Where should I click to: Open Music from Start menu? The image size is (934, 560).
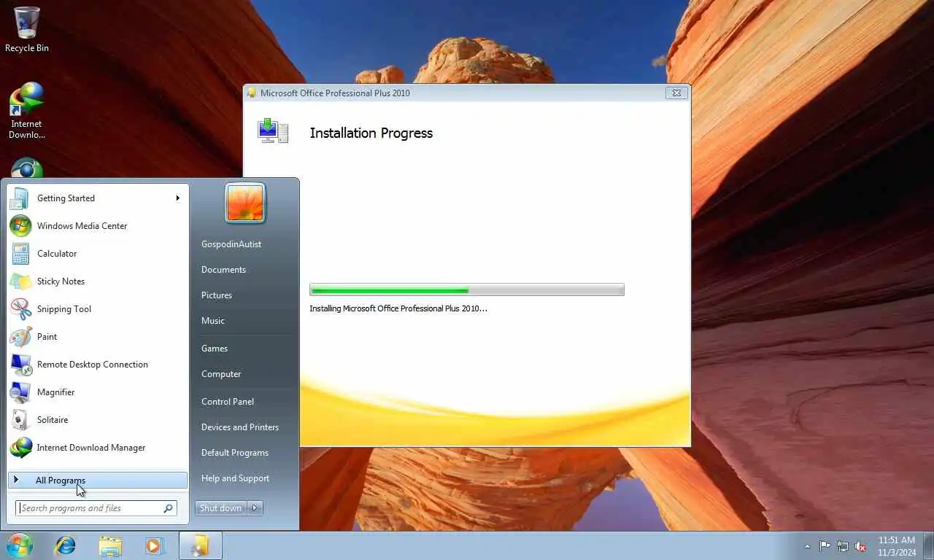pyautogui.click(x=213, y=321)
